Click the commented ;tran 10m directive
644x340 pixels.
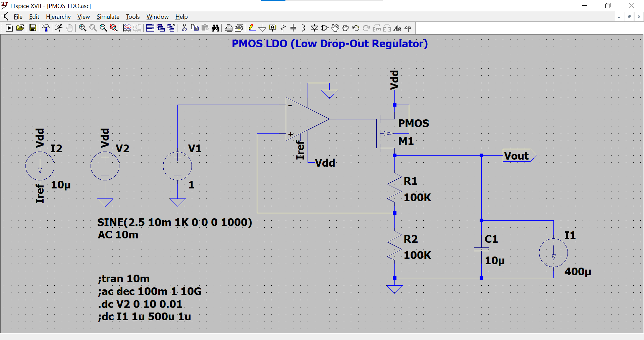[x=124, y=278]
